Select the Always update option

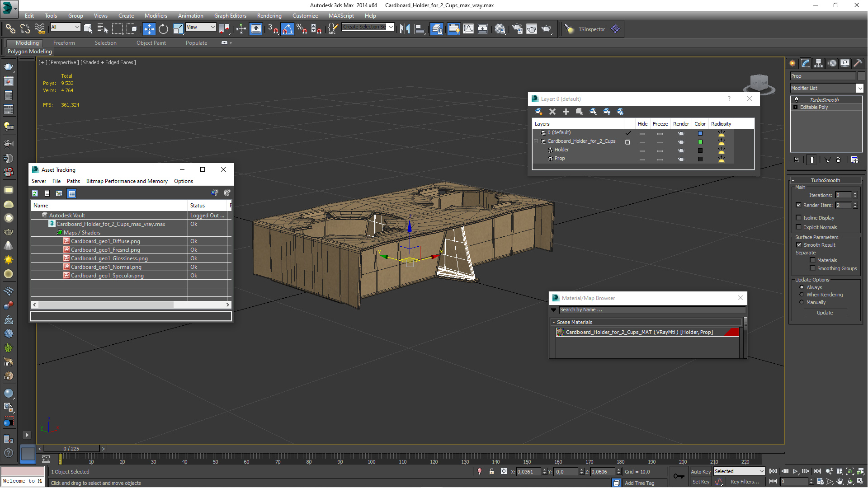point(802,287)
